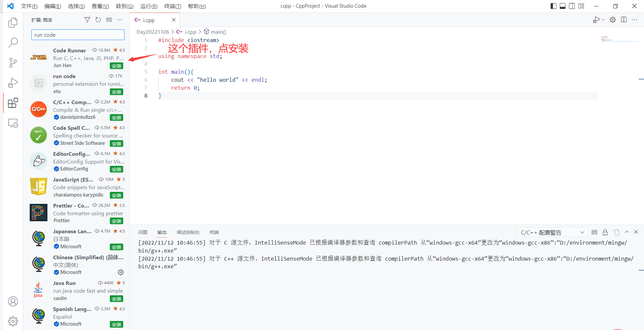Install the Prettier extension

coord(117,221)
